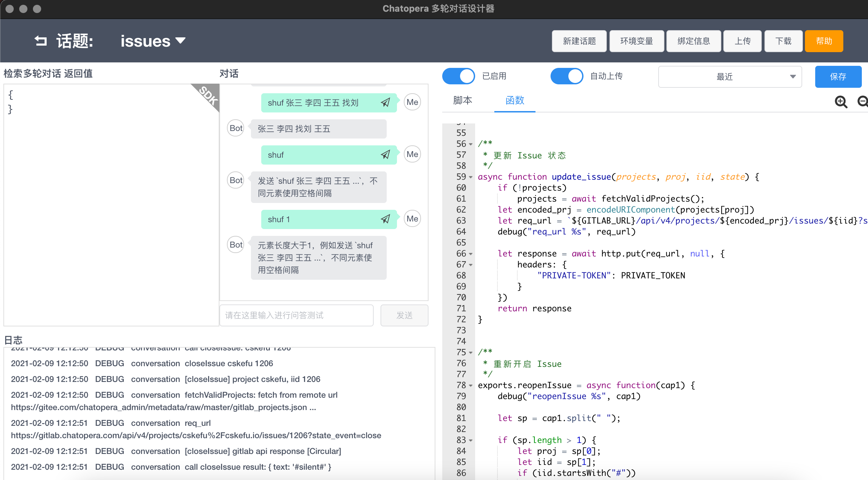Collapse the fold at line 66
Viewport: 868px width, 480px height.
pyautogui.click(x=471, y=254)
